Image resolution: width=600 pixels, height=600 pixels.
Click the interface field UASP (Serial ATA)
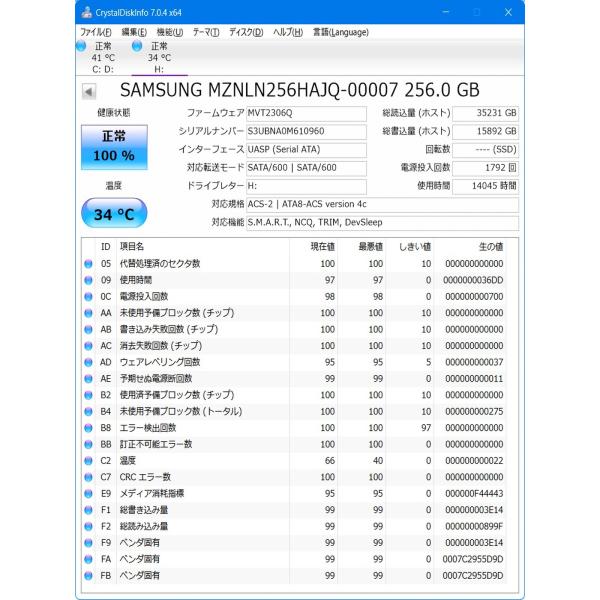[x=306, y=150]
